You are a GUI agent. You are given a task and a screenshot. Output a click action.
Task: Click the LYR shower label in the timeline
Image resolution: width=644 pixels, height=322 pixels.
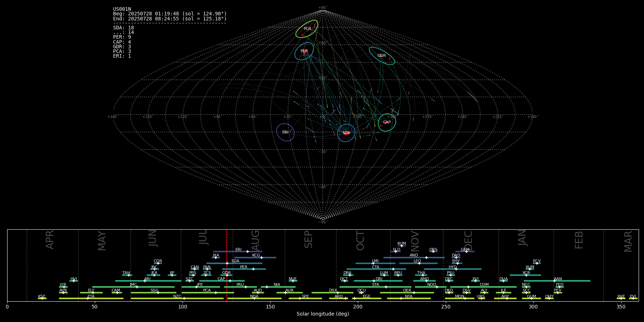pyautogui.click(x=63, y=284)
